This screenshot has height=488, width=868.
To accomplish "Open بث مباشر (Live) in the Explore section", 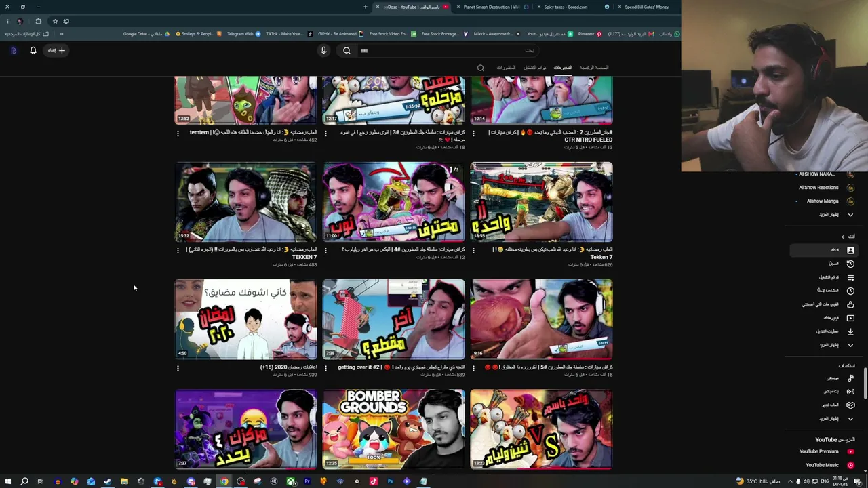I will coord(838,392).
